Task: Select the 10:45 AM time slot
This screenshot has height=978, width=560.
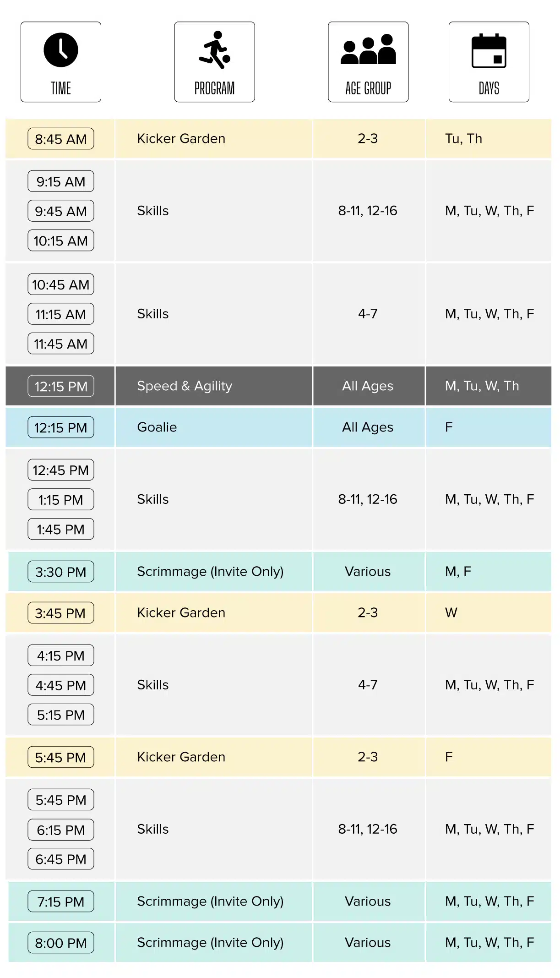Action: point(61,284)
